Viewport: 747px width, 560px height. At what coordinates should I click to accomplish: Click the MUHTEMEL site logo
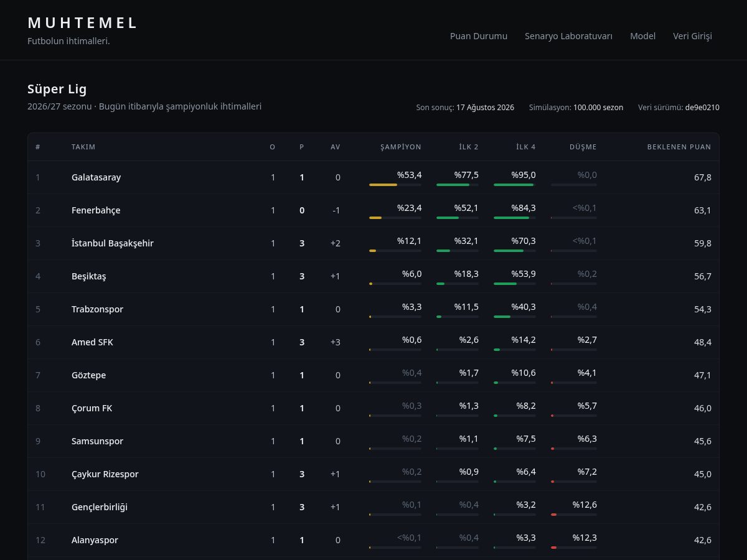(82, 23)
